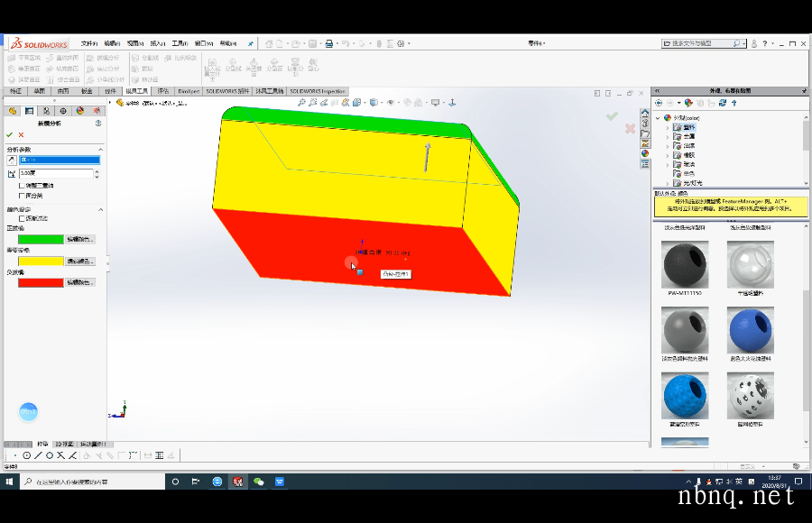Click edit color button beside red swatch

(x=80, y=283)
